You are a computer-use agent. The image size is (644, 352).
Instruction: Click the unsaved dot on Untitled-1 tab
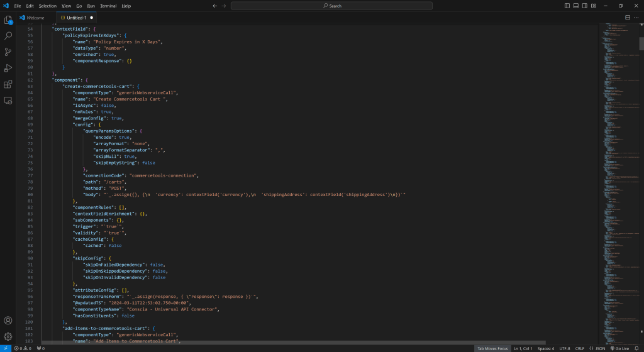coord(92,18)
